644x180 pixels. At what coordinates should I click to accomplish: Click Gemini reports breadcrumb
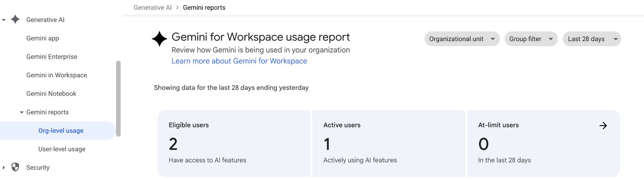[204, 8]
